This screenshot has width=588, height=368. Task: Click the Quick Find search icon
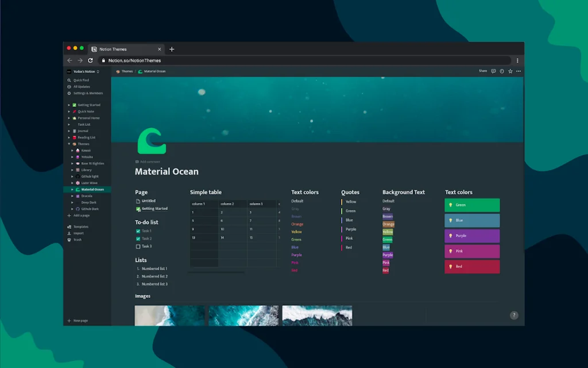(69, 80)
